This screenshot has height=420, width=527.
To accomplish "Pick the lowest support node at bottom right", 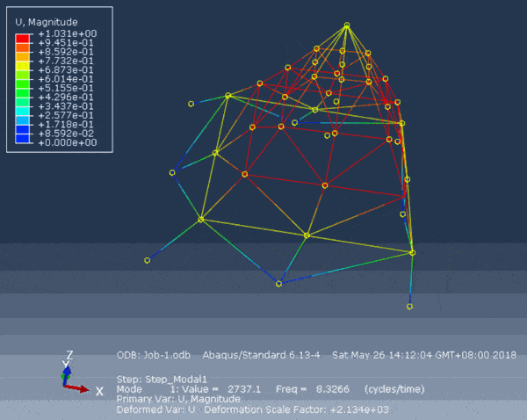I will [x=409, y=307].
